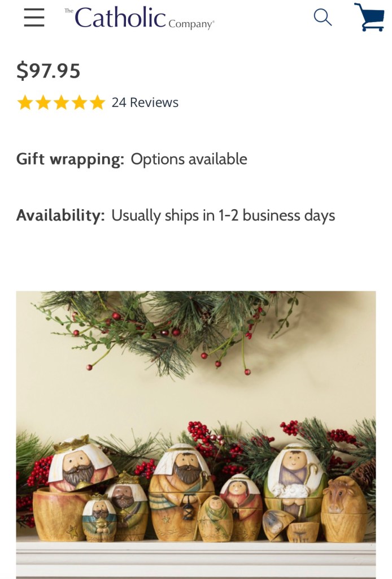
Task: Click the second rating star
Action: [x=43, y=103]
